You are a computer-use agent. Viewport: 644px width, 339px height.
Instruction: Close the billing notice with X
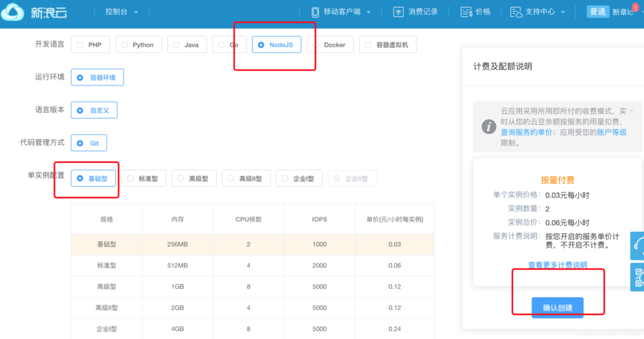(x=631, y=111)
